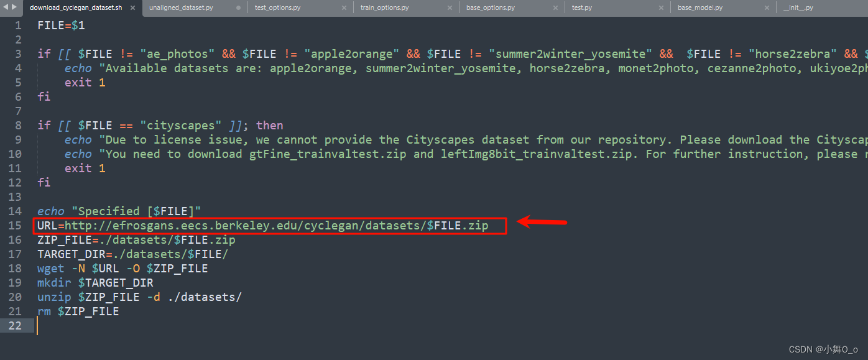Navigate forward with the right arrow icon
Image resolution: width=868 pixels, height=360 pixels.
point(14,8)
